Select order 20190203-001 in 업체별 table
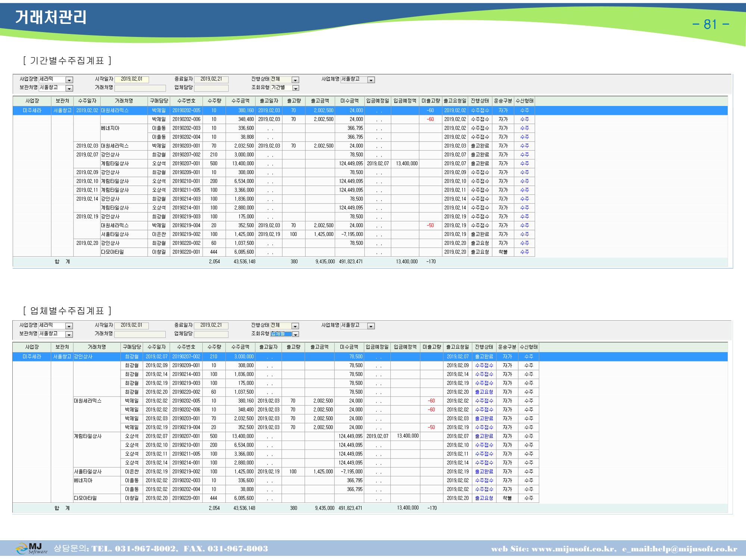The width and height of the screenshot is (746, 560). pyautogui.click(x=186, y=419)
